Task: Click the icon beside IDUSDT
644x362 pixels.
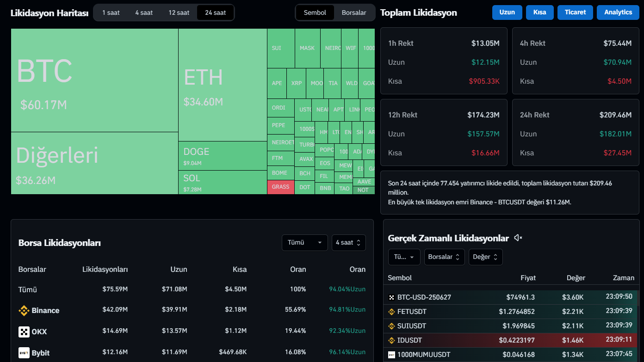Action: pos(392,340)
